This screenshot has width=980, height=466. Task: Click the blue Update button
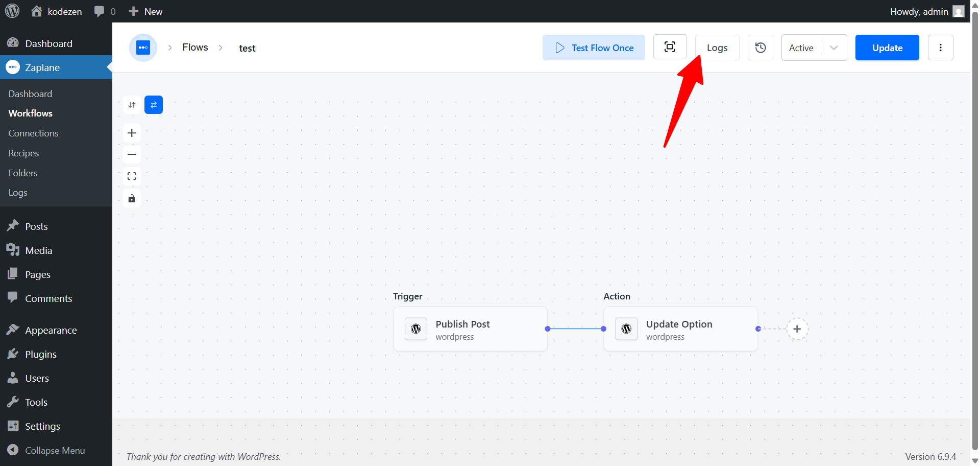coord(887,48)
